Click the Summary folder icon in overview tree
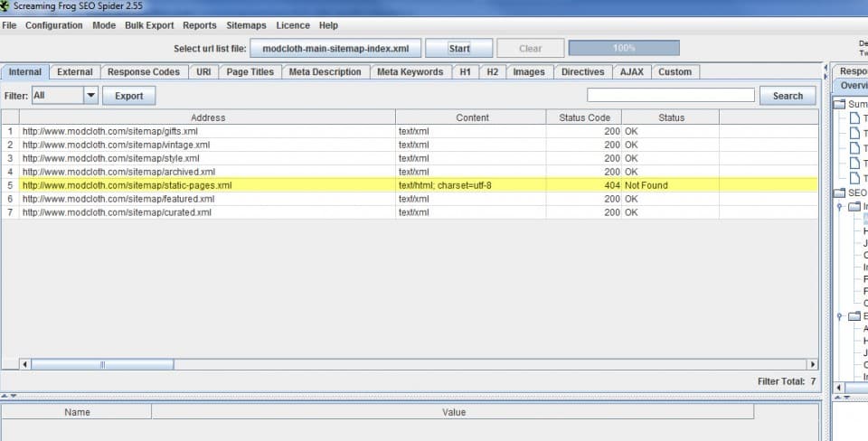Viewport: 868px width, 441px height. [x=840, y=105]
